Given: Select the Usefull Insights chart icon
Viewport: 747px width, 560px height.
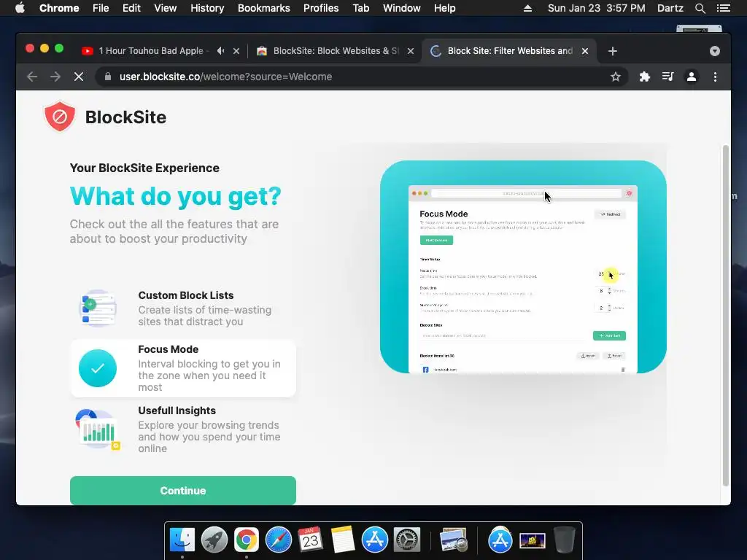Looking at the screenshot, I should click(98, 429).
